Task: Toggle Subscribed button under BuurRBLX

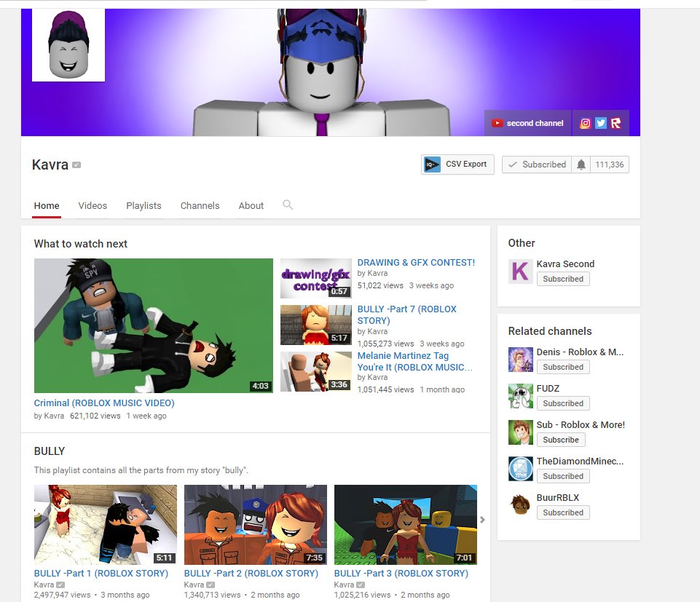Action: point(563,512)
